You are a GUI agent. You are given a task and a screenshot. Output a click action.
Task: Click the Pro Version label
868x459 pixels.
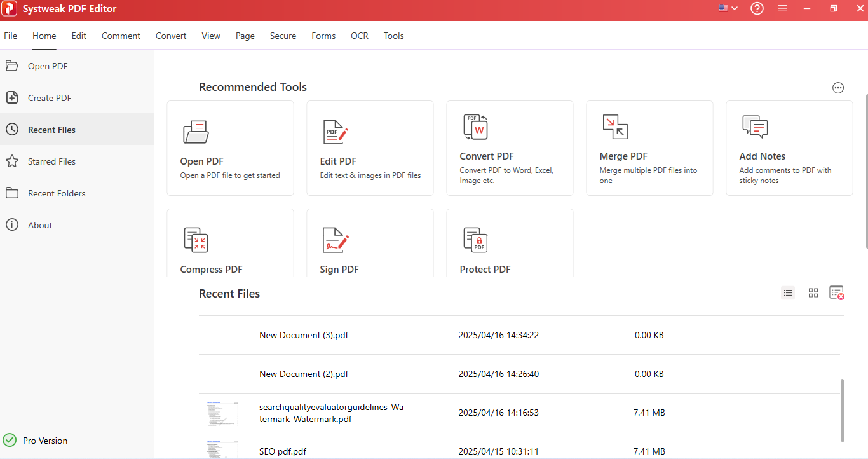coord(45,441)
